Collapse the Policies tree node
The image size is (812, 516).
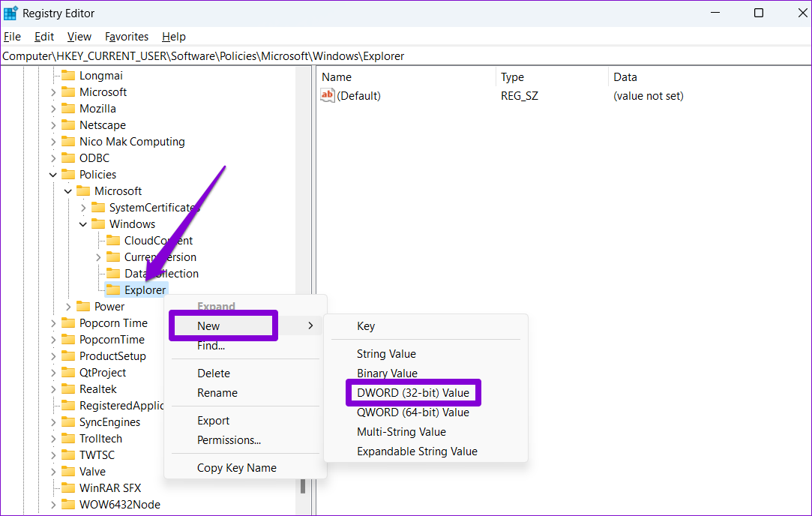(x=53, y=174)
